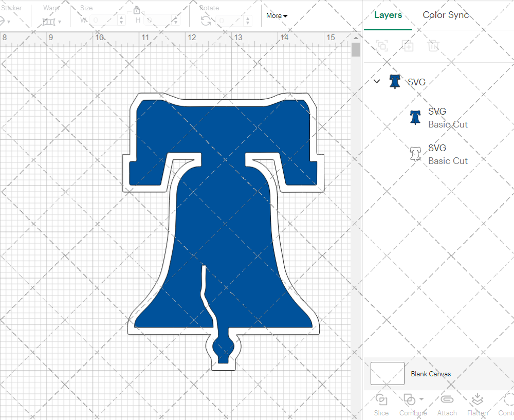
Task: Select the blue bell Basic Cut layer
Action: 439,118
